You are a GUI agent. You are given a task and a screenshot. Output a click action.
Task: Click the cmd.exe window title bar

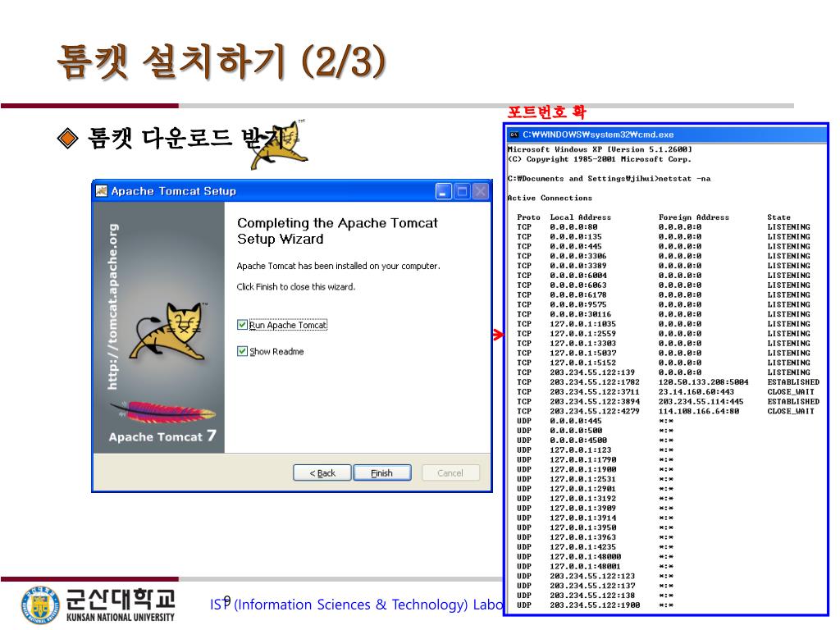click(666, 135)
